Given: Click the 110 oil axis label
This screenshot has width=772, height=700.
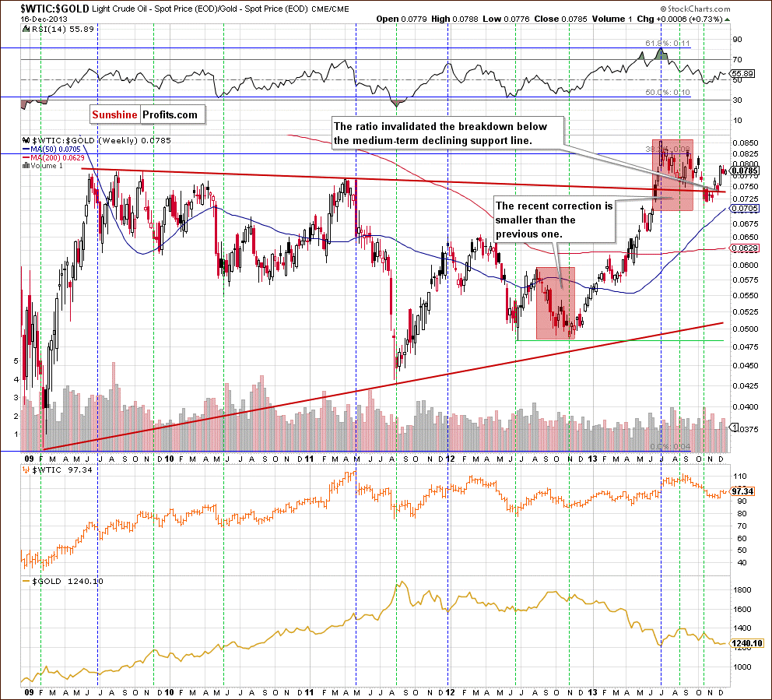Looking at the screenshot, I should [x=739, y=477].
